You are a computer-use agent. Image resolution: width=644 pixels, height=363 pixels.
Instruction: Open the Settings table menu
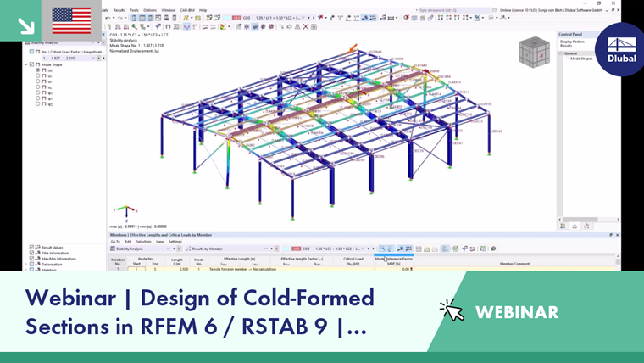coord(175,242)
